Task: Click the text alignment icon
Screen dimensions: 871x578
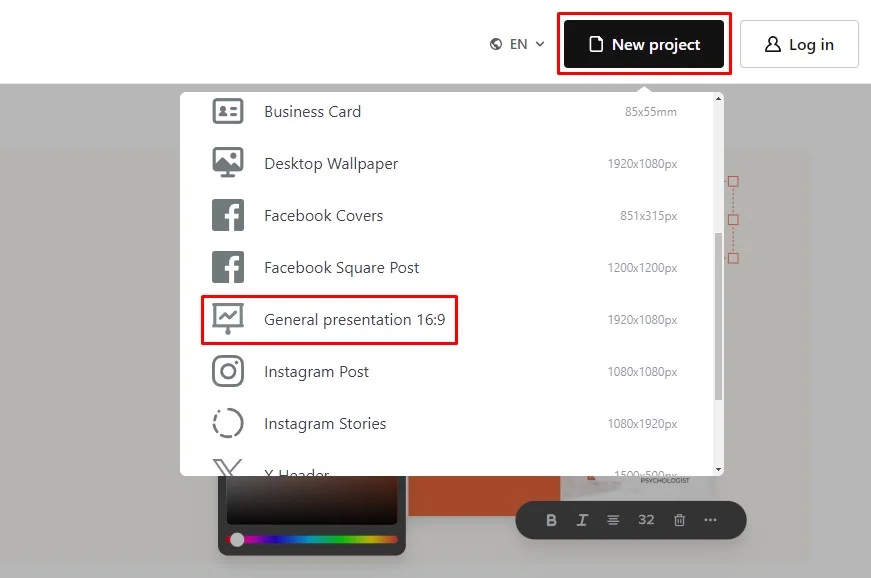Action: (613, 520)
